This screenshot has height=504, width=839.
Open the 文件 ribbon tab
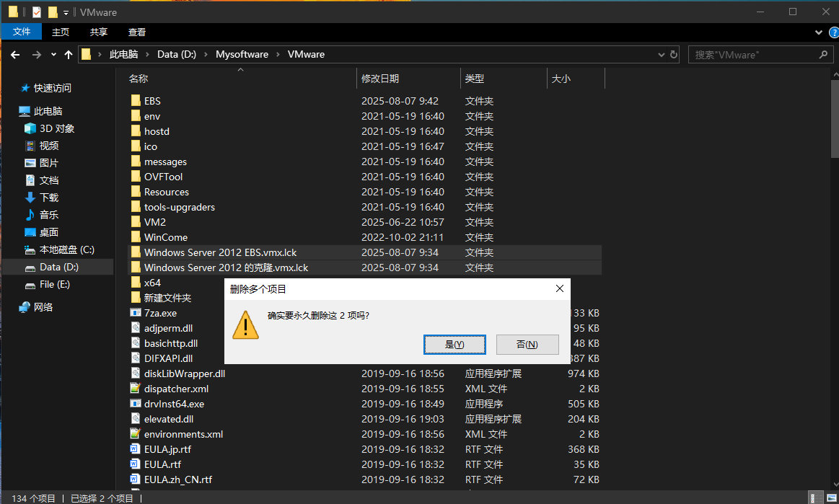pos(22,32)
